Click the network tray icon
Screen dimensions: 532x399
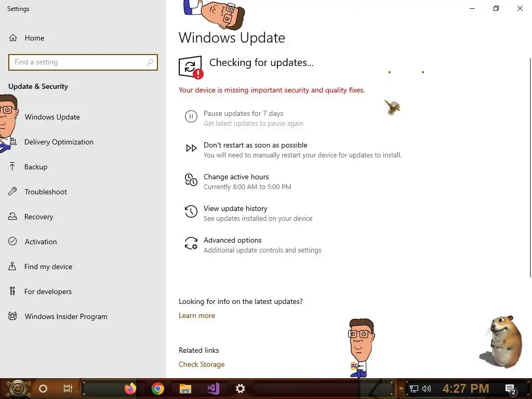(x=414, y=389)
